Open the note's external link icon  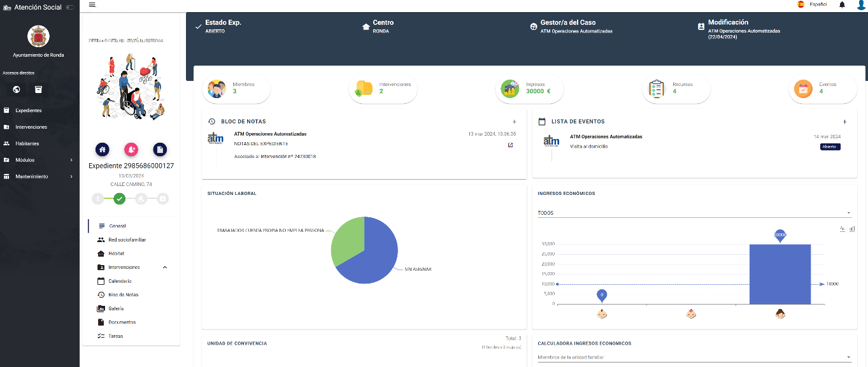pyautogui.click(x=509, y=145)
